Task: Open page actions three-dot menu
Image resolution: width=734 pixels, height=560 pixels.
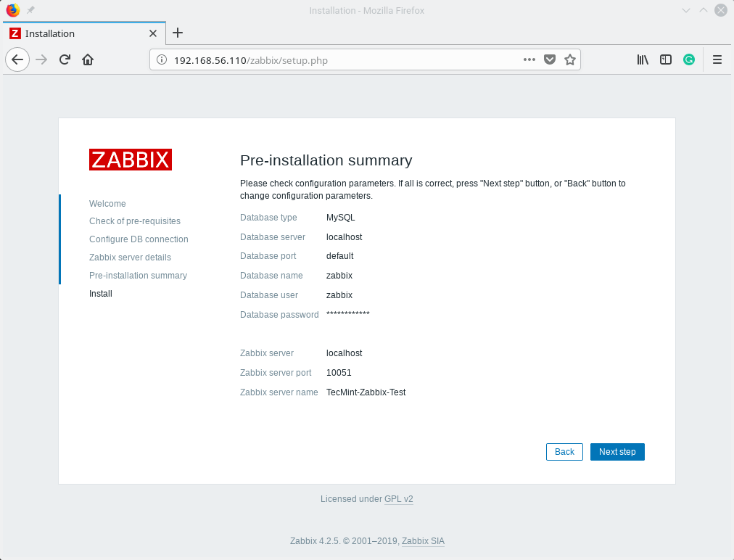Action: tap(529, 59)
